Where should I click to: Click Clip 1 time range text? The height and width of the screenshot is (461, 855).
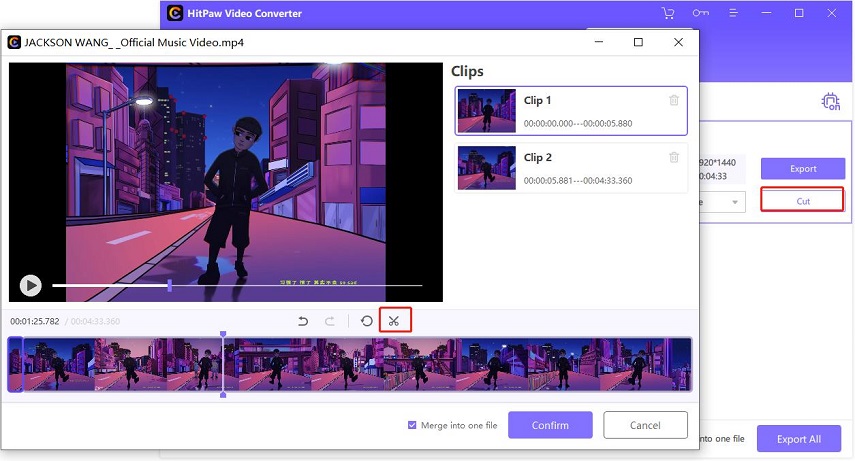pyautogui.click(x=578, y=123)
